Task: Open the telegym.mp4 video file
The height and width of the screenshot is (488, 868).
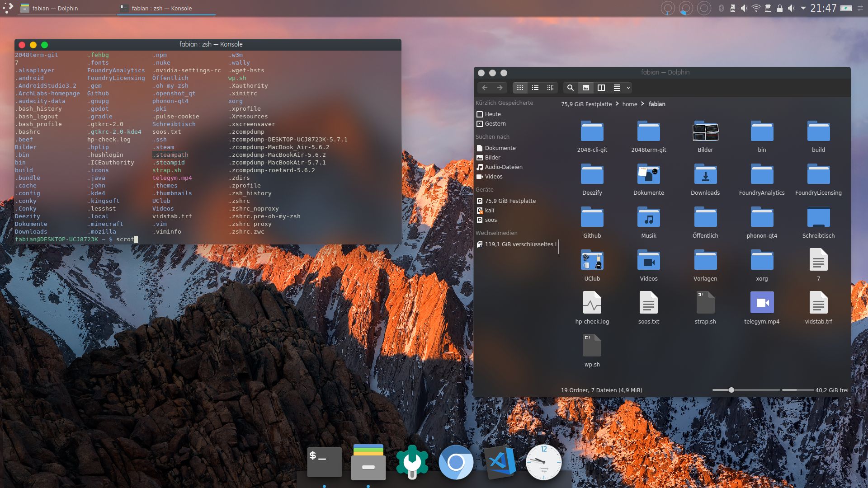Action: (x=762, y=303)
